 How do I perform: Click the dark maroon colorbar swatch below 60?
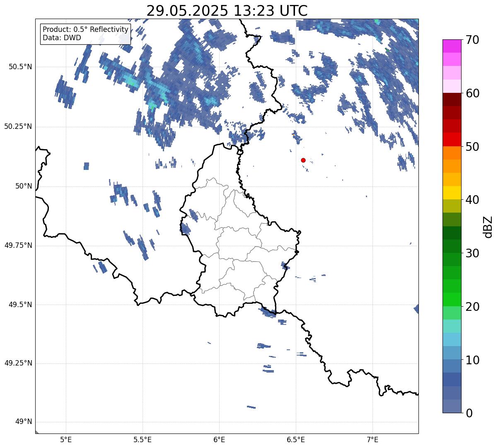point(452,99)
